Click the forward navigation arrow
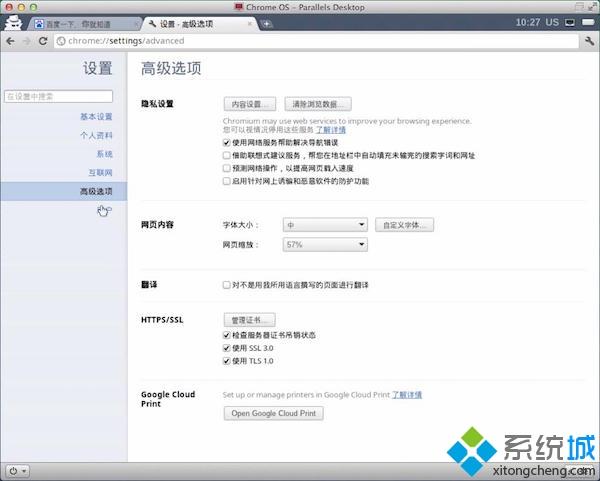The height and width of the screenshot is (481, 600). 26,41
